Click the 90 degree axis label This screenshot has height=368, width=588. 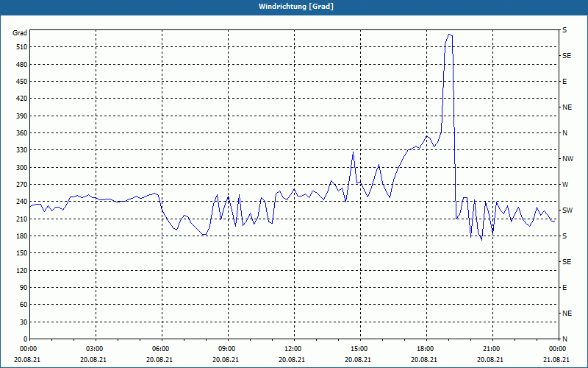[24, 288]
